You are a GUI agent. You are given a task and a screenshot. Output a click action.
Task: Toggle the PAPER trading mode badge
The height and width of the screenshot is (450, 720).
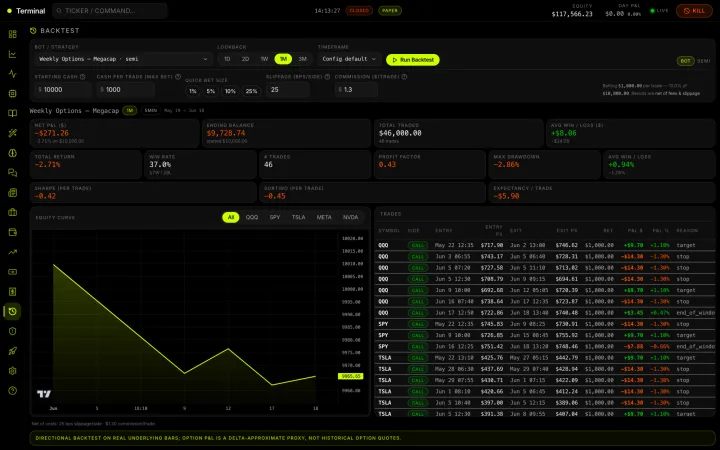[x=390, y=11]
